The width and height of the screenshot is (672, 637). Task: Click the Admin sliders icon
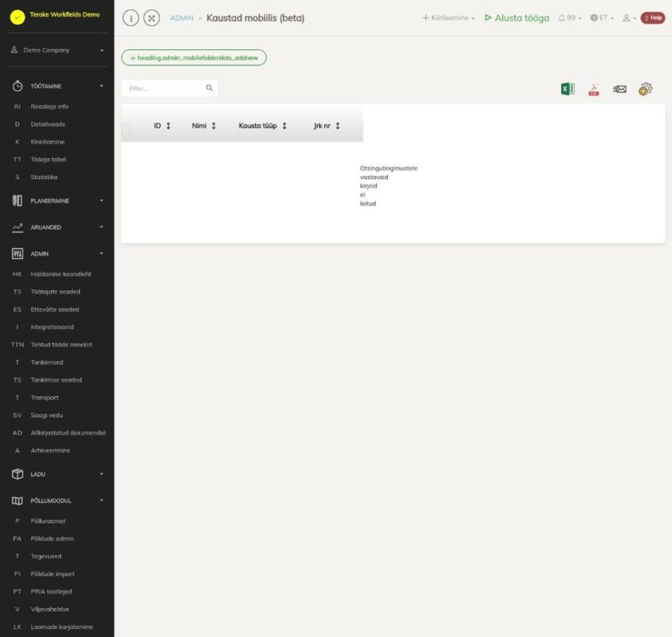click(x=17, y=254)
